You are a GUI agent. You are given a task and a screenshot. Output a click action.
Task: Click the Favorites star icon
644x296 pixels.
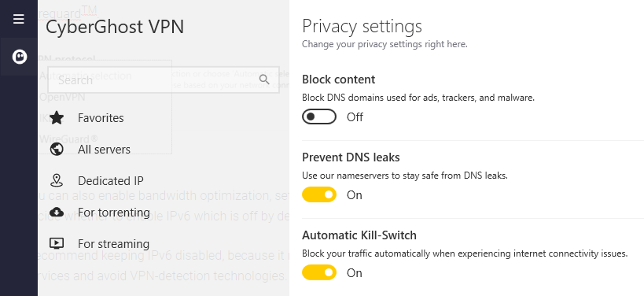(57, 118)
